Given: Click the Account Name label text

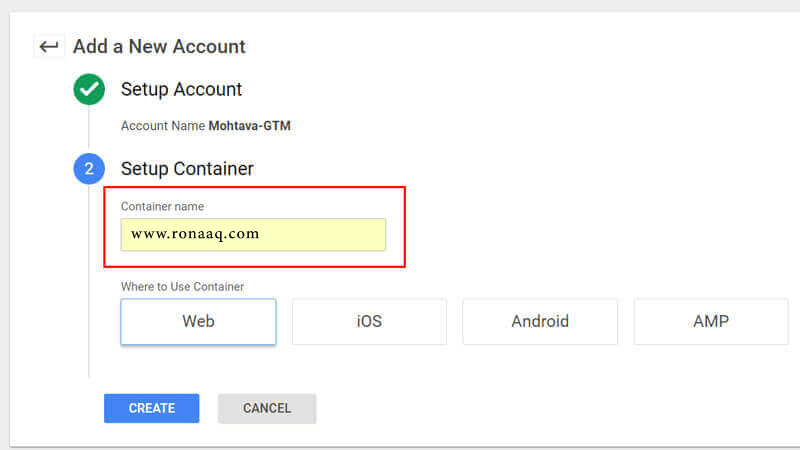Looking at the screenshot, I should [x=163, y=126].
